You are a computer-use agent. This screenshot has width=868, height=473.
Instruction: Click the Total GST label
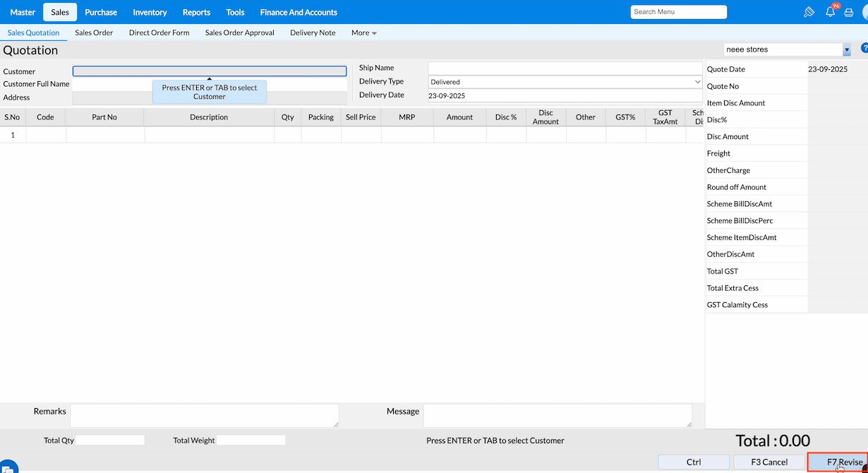pos(723,271)
